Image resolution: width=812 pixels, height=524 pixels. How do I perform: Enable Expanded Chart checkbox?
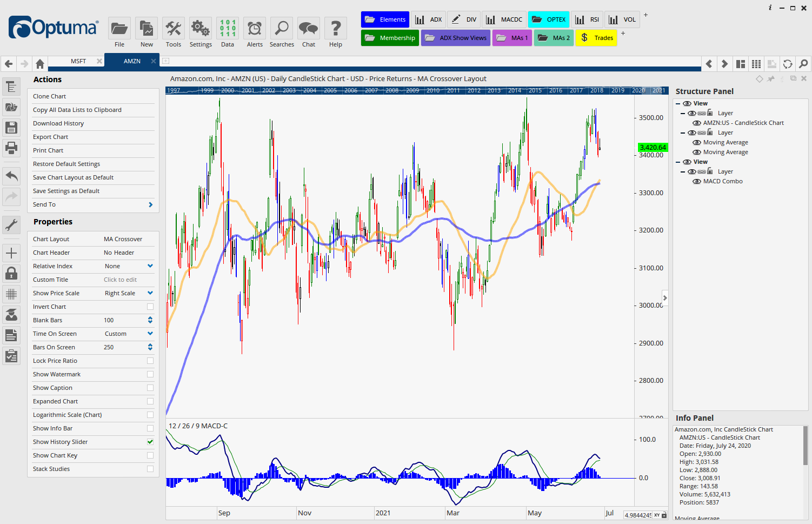150,401
